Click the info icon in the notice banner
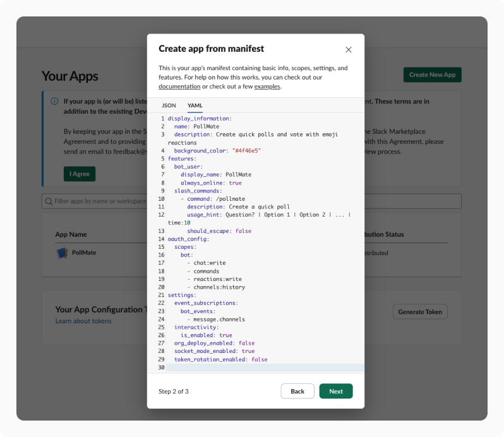504x437 pixels. pos(55,101)
